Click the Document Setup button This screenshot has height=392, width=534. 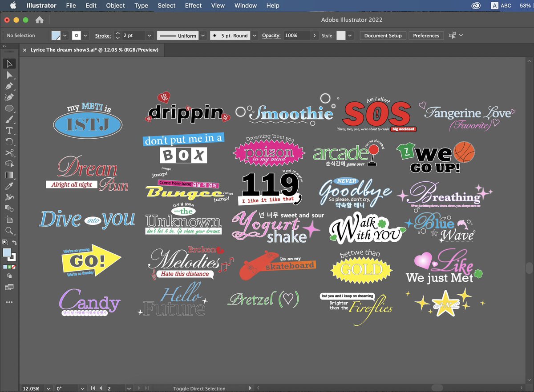pos(383,36)
